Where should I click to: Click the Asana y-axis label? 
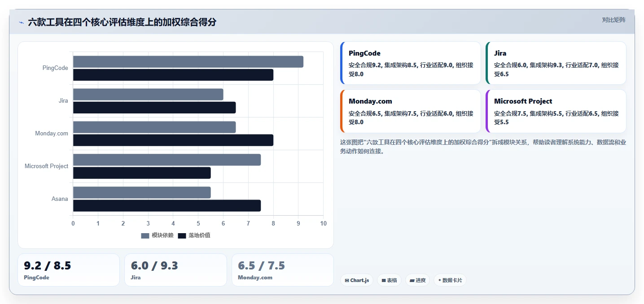(60, 199)
